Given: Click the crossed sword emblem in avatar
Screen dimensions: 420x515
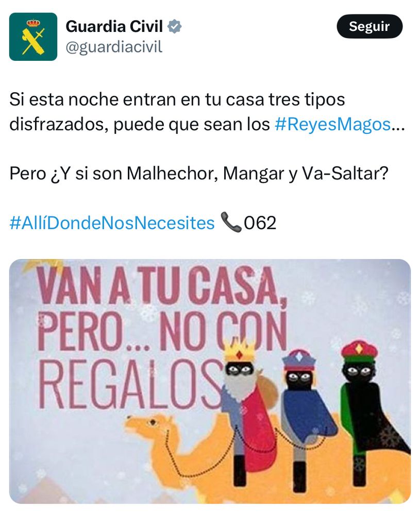Looking at the screenshot, I should click(33, 41).
